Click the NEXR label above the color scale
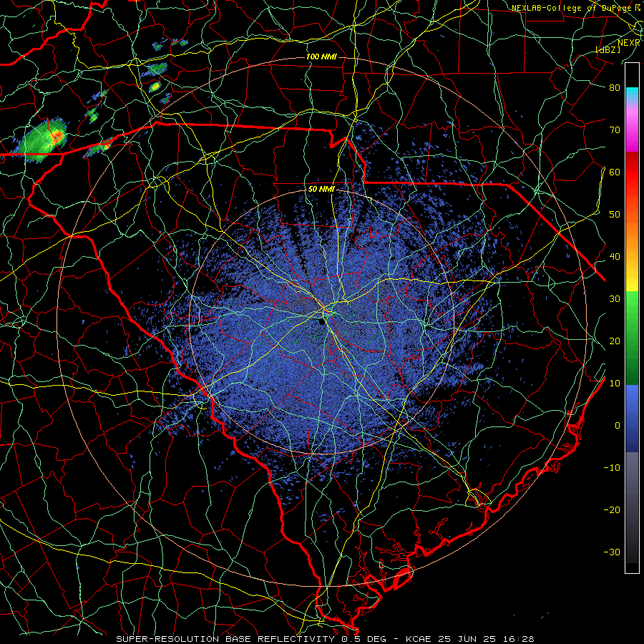Screen dimensions: 644x644 [x=629, y=43]
